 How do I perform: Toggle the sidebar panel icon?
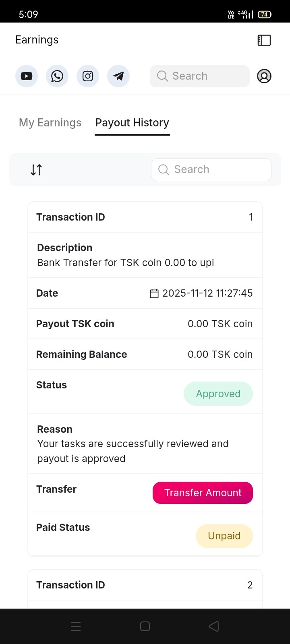pyautogui.click(x=264, y=40)
